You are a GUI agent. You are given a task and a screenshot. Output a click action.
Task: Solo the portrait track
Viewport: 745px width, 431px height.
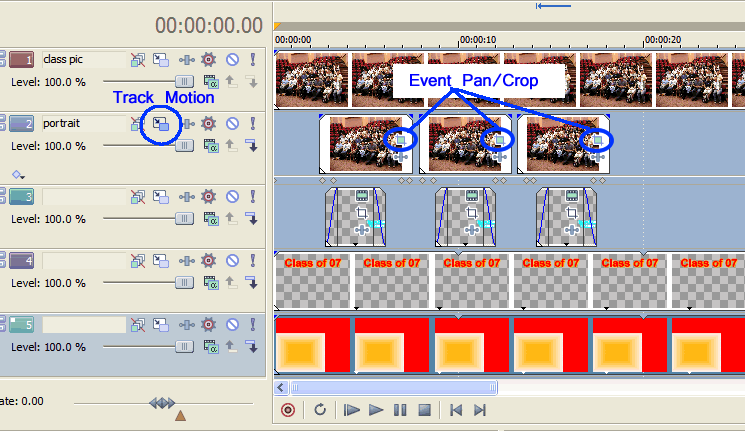253,124
